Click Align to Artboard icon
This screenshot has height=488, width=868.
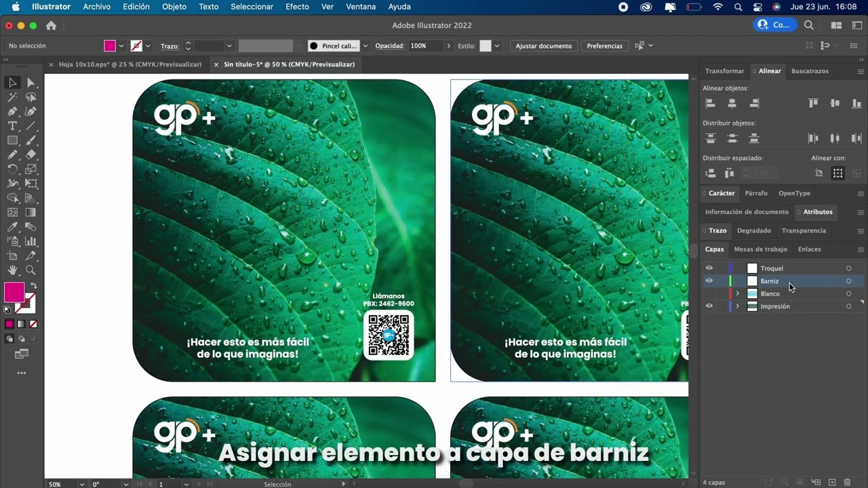819,174
